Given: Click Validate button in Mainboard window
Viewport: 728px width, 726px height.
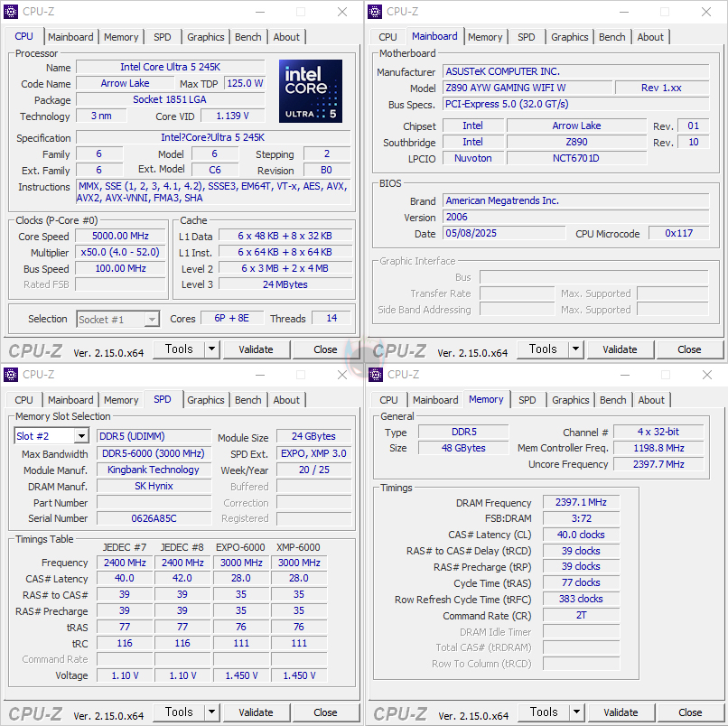Looking at the screenshot, I should [x=620, y=349].
